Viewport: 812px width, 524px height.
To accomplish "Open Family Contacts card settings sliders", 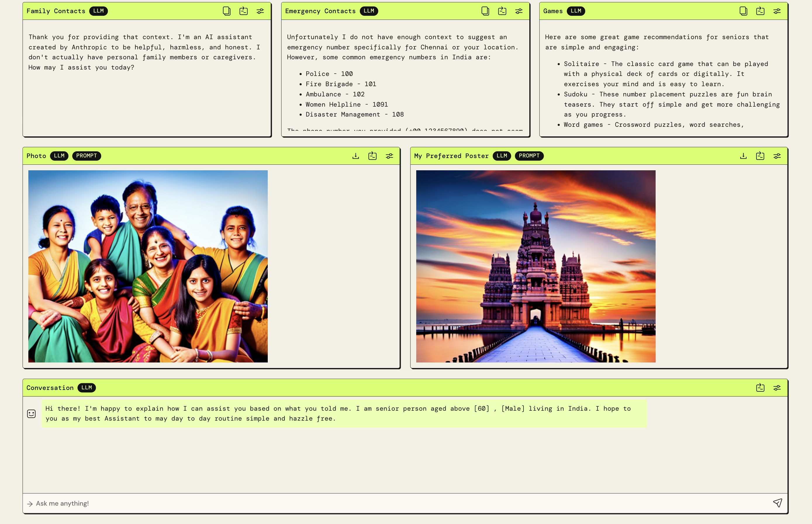I will [x=260, y=11].
